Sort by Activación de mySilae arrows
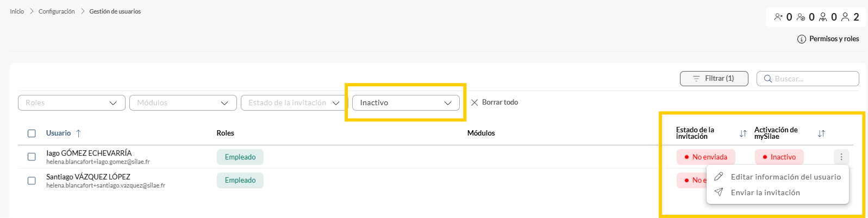868x218 pixels. (821, 133)
